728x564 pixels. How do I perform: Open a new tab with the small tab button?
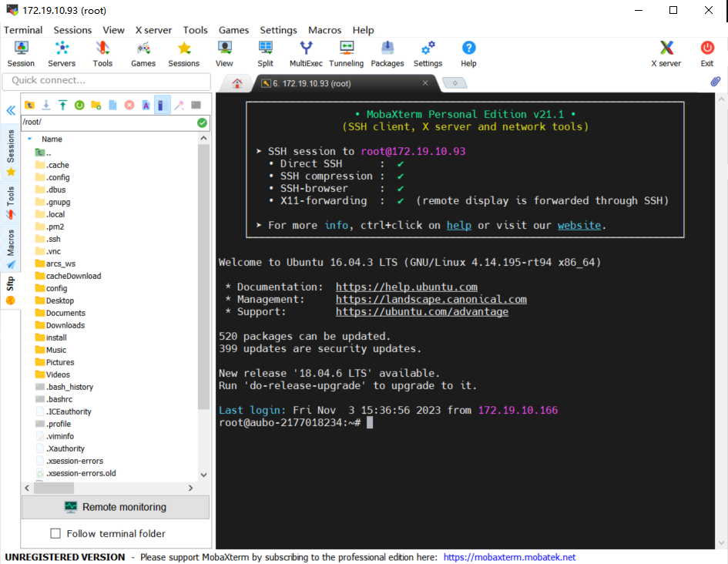click(455, 83)
